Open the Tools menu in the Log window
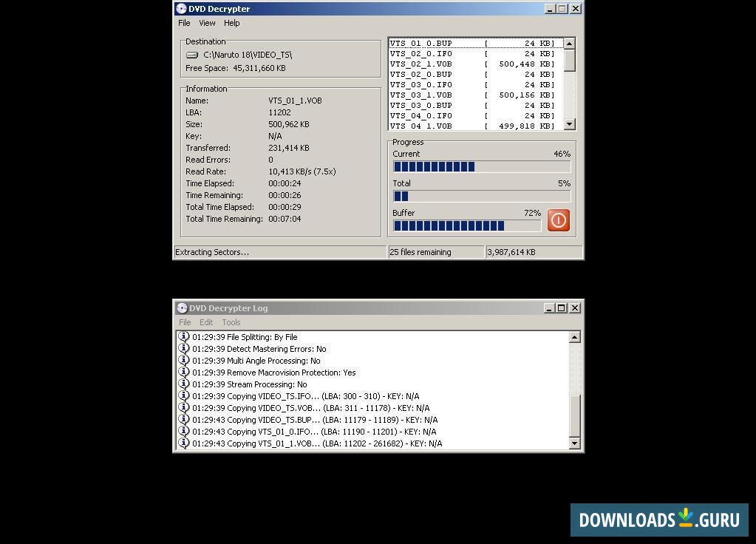The width and height of the screenshot is (756, 544). click(231, 322)
